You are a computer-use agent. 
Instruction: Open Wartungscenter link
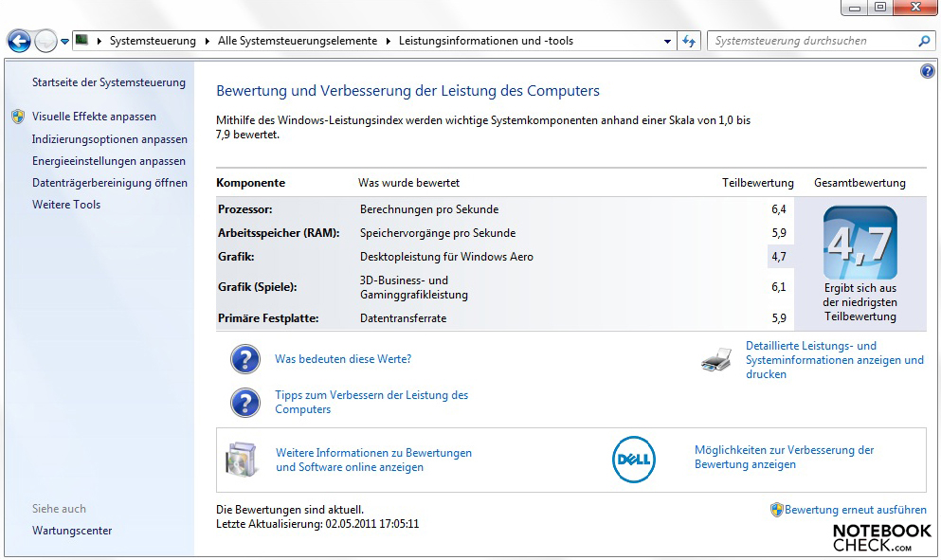[x=72, y=531]
